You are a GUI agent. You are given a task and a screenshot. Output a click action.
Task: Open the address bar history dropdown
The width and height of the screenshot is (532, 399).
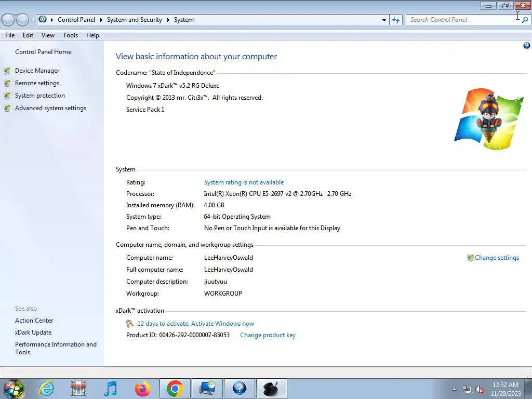[x=384, y=20]
